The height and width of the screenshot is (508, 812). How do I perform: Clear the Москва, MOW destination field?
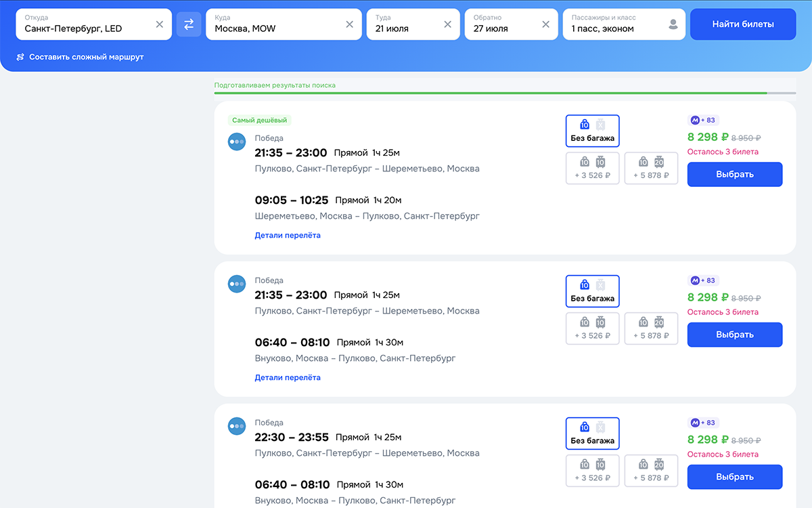[x=350, y=24]
